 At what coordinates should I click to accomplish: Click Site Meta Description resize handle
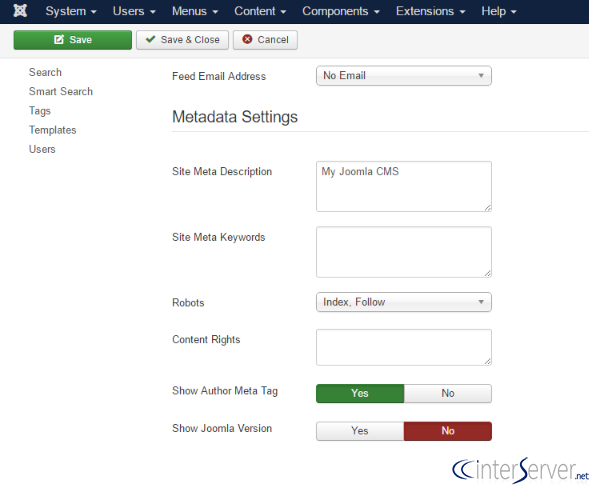(488, 208)
